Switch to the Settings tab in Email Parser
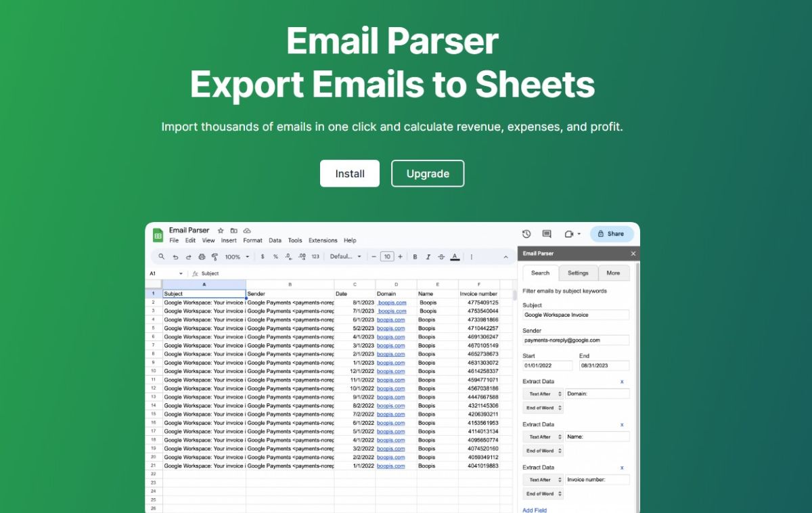Viewport: 812px width, 513px height. (579, 273)
